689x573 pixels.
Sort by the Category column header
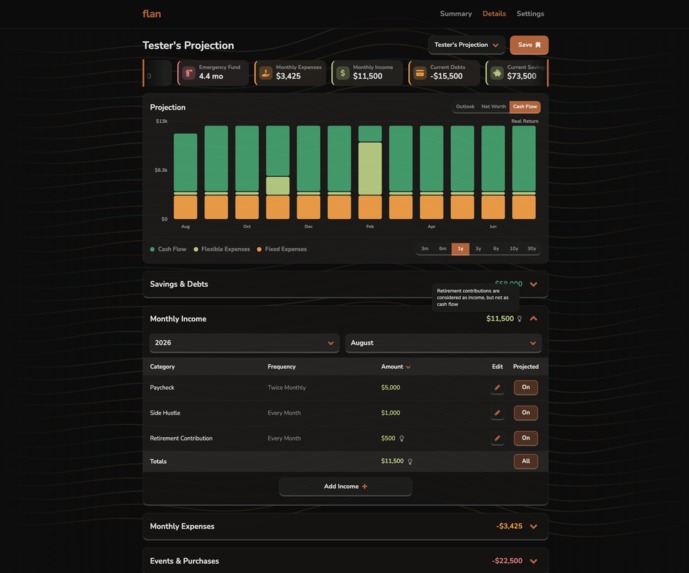162,366
